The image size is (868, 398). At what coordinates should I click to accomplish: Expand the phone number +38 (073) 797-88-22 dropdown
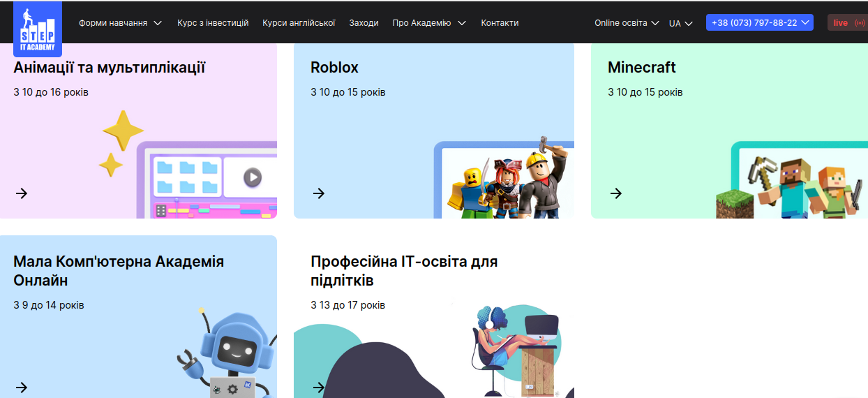[760, 23]
